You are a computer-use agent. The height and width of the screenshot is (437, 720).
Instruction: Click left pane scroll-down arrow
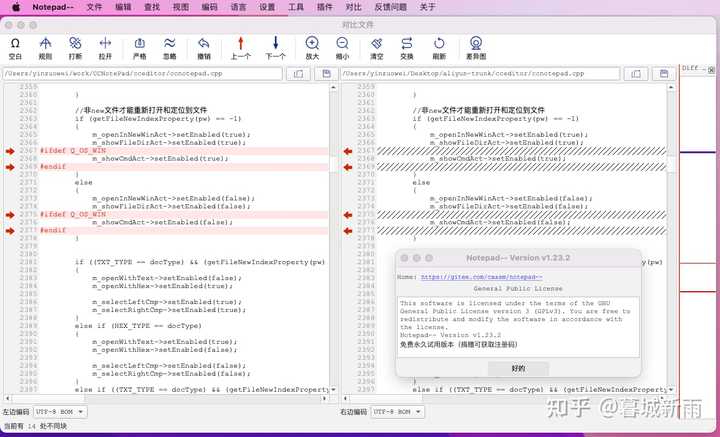tap(333, 389)
